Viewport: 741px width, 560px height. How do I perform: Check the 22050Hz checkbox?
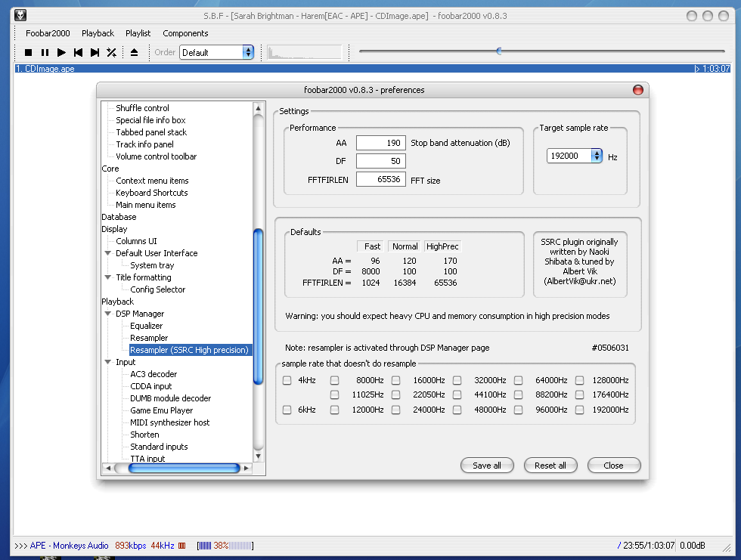point(396,394)
